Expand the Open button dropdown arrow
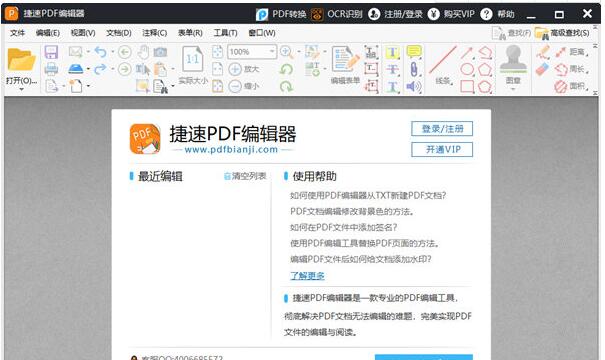The width and height of the screenshot is (605, 360). (x=21, y=90)
